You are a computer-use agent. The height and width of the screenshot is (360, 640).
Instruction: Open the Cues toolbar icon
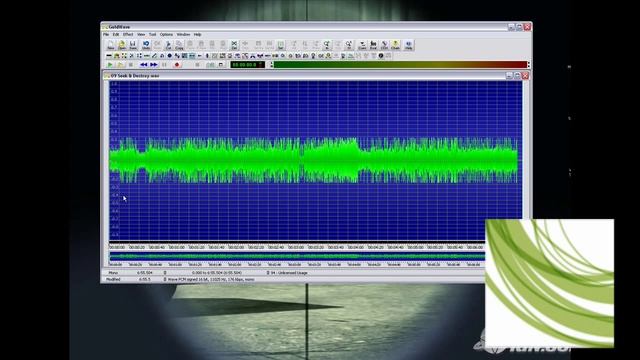[x=362, y=45]
